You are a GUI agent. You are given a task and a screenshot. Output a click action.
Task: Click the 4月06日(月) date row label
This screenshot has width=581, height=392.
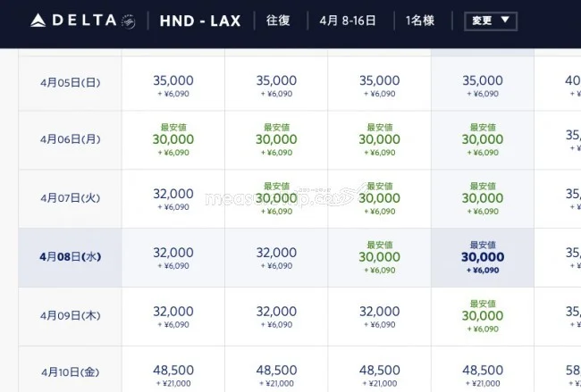pyautogui.click(x=70, y=140)
